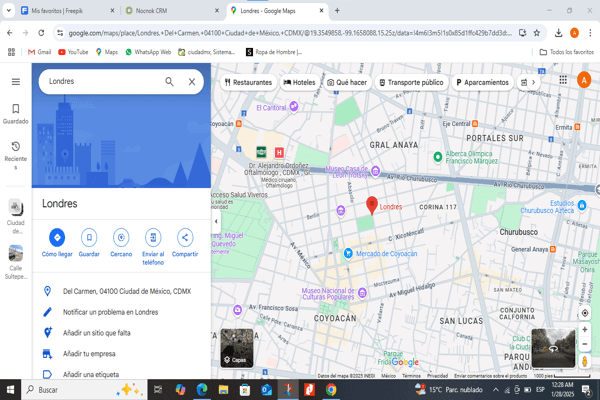Click Añadir tu empresa
This screenshot has width=600, height=400.
121,354
